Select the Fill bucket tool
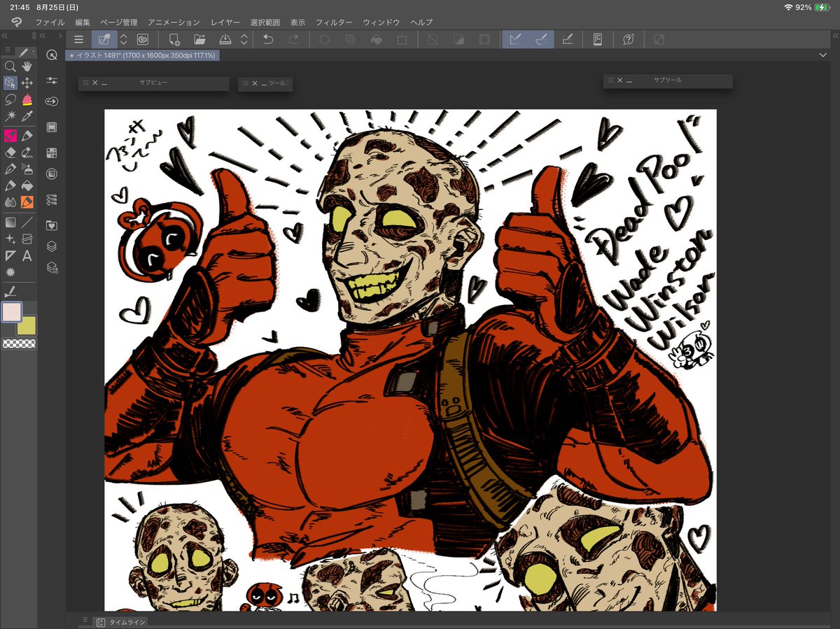The height and width of the screenshot is (629, 840). (27, 185)
